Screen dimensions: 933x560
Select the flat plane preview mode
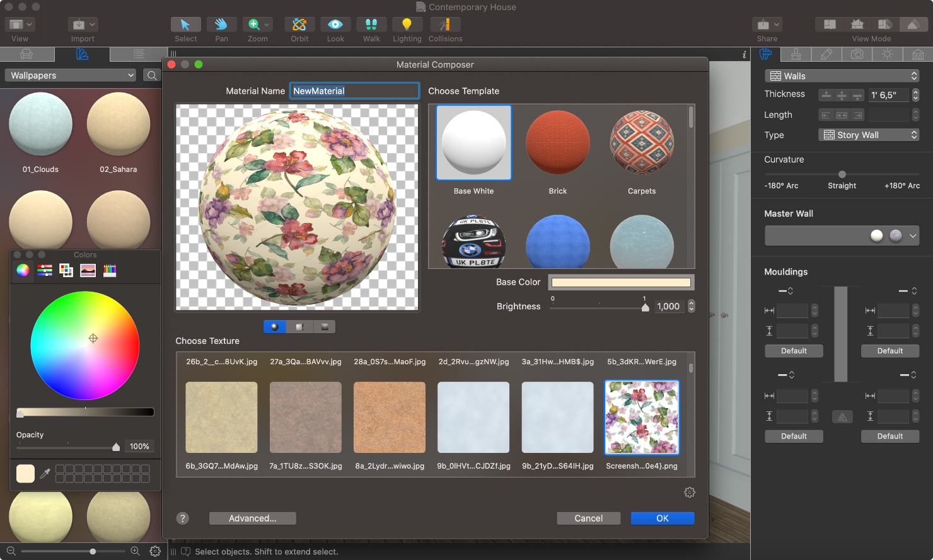tap(325, 326)
